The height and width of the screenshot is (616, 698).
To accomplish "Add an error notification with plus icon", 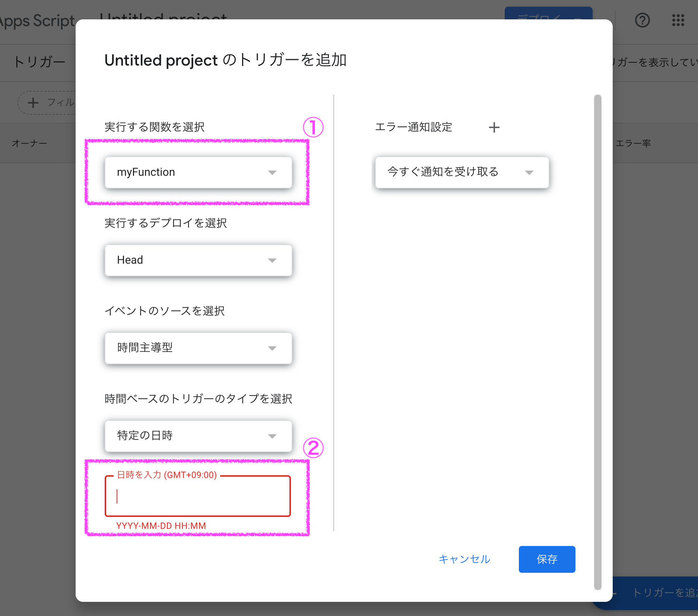I will tap(494, 127).
